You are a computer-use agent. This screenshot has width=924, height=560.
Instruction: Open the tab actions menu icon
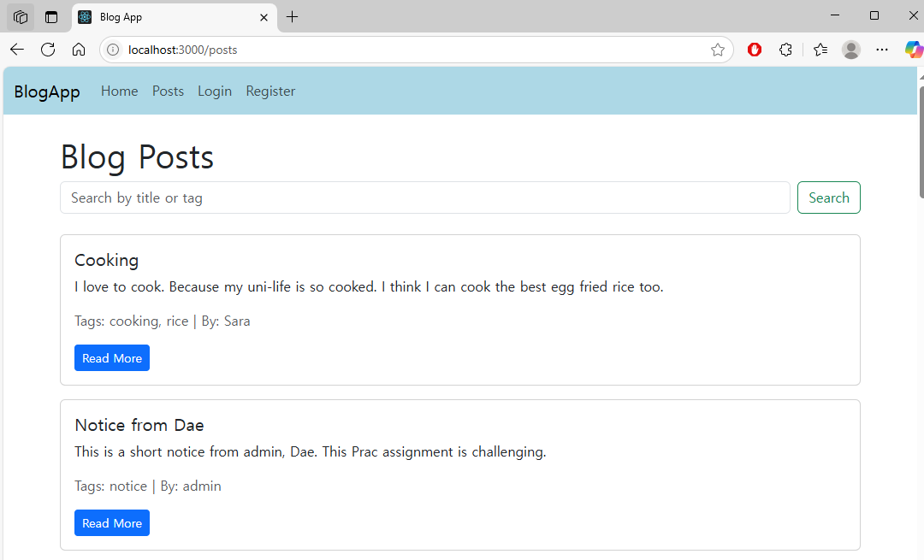tap(21, 17)
